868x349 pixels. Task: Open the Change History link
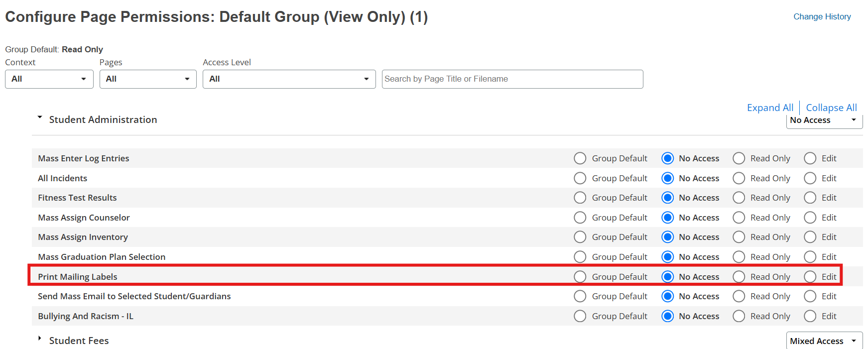coord(822,16)
